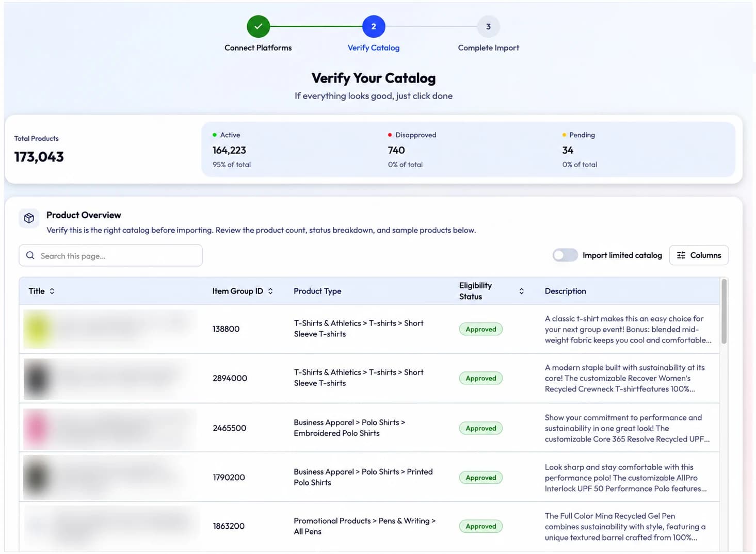Open thumbnail of item 138800 row
756x554 pixels.
pos(38,329)
